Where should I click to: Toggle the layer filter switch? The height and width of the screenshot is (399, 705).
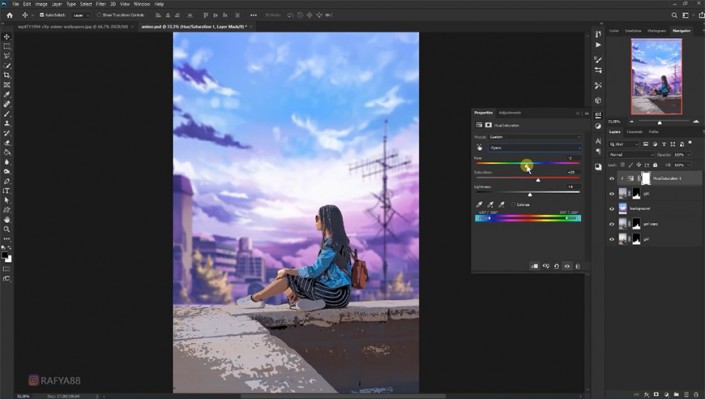click(x=690, y=143)
